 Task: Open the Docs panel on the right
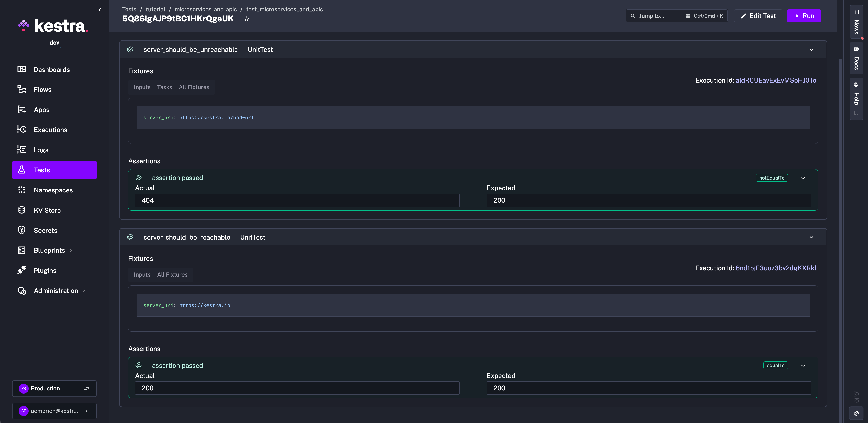(x=856, y=58)
